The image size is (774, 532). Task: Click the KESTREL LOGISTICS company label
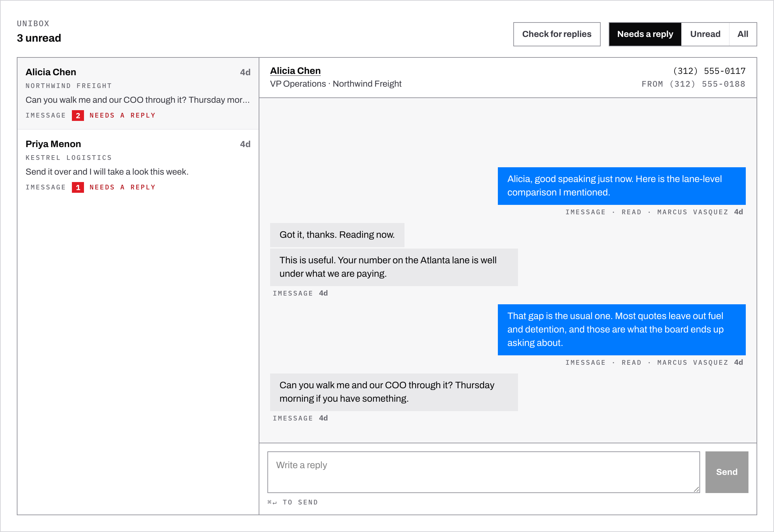69,158
